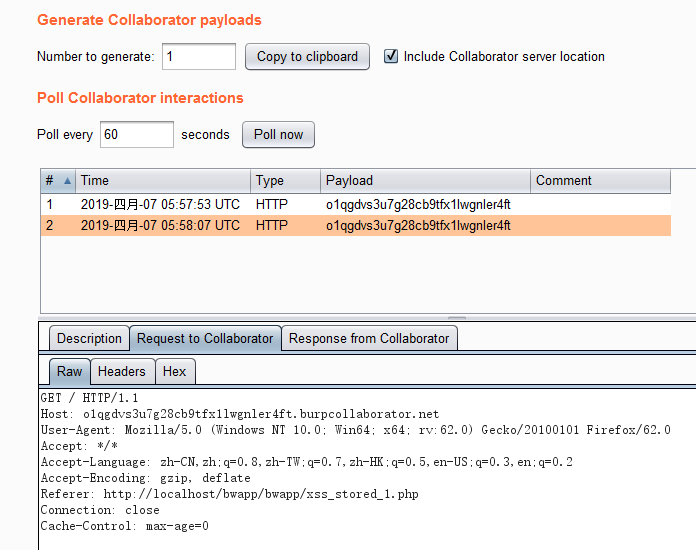Image resolution: width=696 pixels, height=550 pixels.
Task: Click the split pane divider handle
Action: coord(456,319)
